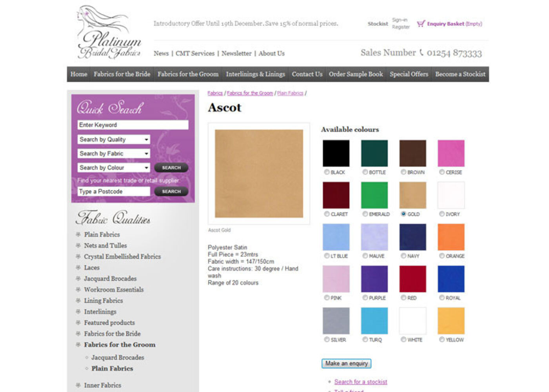This screenshot has width=549, height=392.
Task: Click the bullet icon beside Interlinings
Action: [x=78, y=312]
